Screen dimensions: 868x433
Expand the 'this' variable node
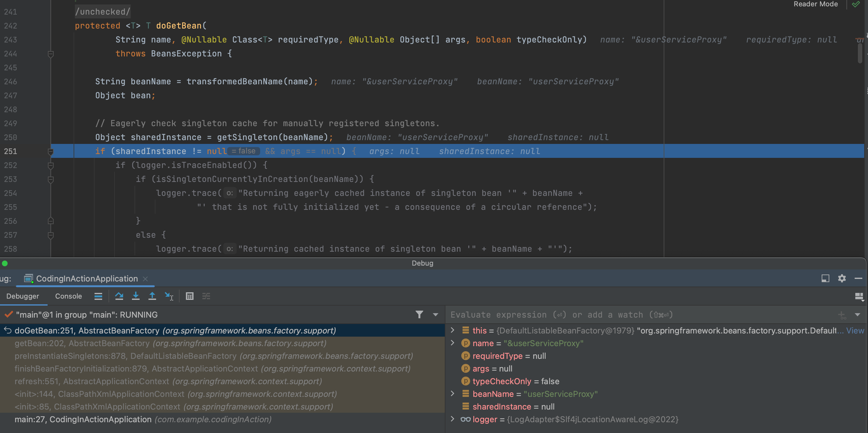pos(452,330)
